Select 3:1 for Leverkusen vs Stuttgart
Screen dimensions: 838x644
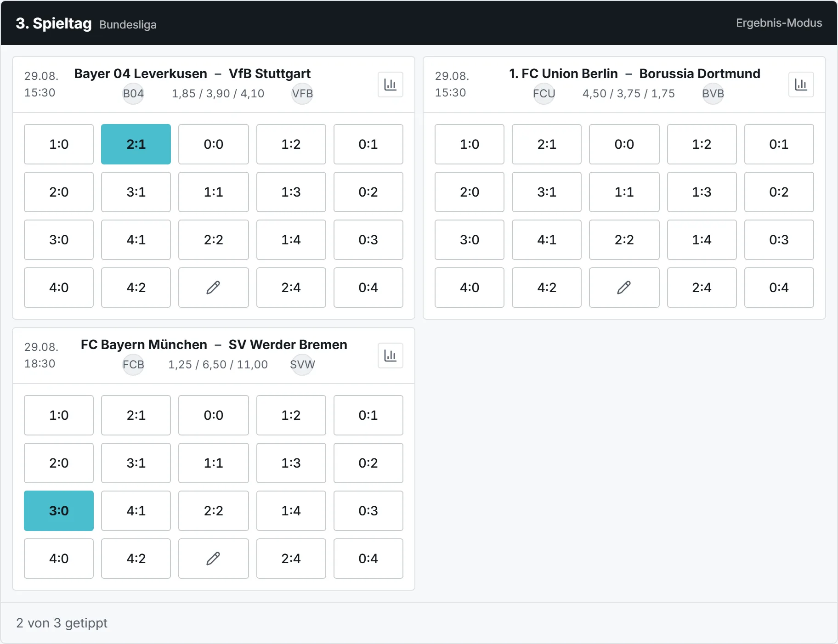pyautogui.click(x=136, y=192)
